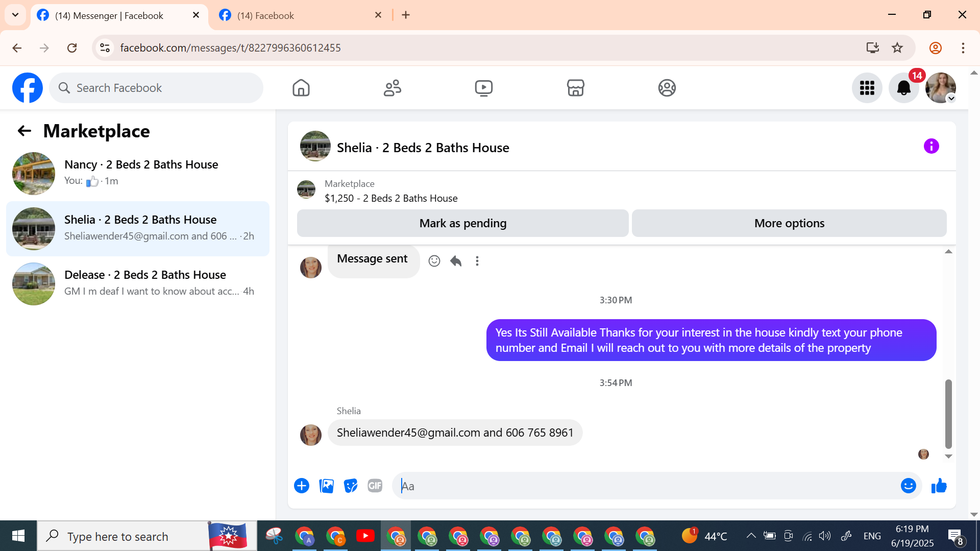Send a thumbs-up like
The width and height of the screenshot is (980, 551).
[939, 486]
